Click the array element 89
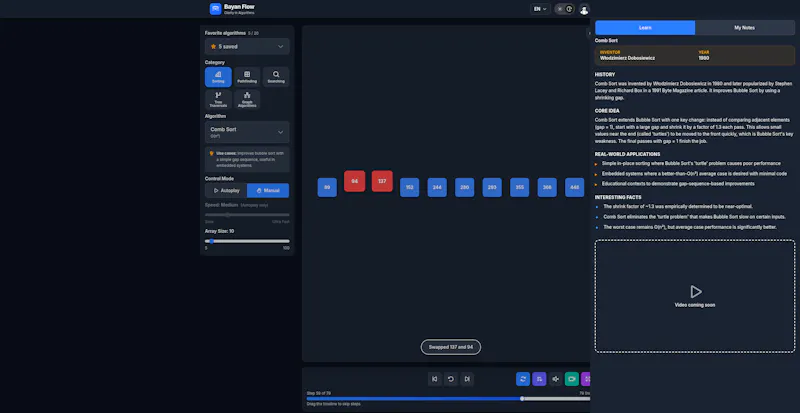 tap(327, 187)
